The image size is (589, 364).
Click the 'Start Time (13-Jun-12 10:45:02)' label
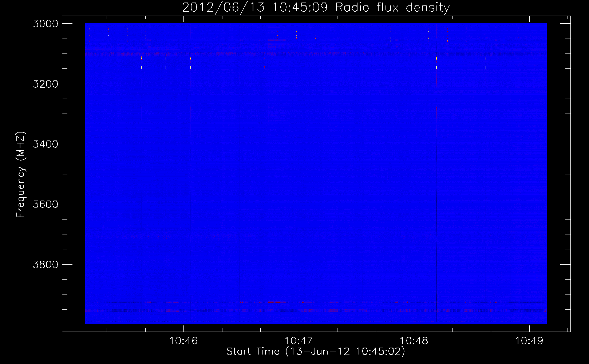click(316, 352)
